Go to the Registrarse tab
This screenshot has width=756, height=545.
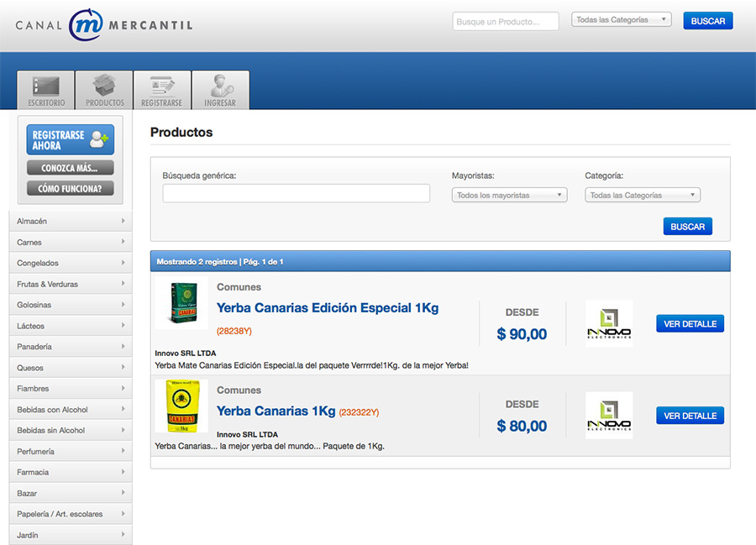[x=162, y=90]
